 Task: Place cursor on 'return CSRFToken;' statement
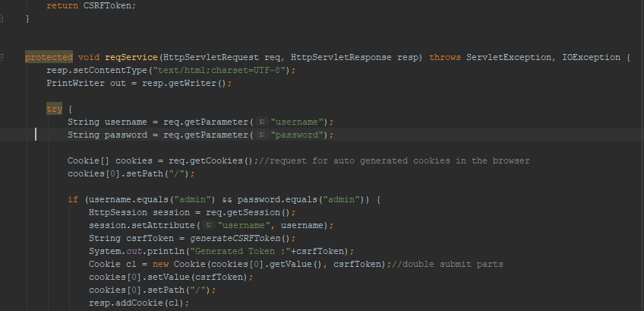[x=91, y=6]
